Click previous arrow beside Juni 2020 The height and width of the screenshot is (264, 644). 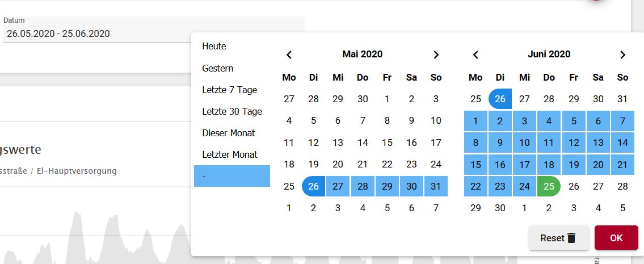pyautogui.click(x=475, y=55)
